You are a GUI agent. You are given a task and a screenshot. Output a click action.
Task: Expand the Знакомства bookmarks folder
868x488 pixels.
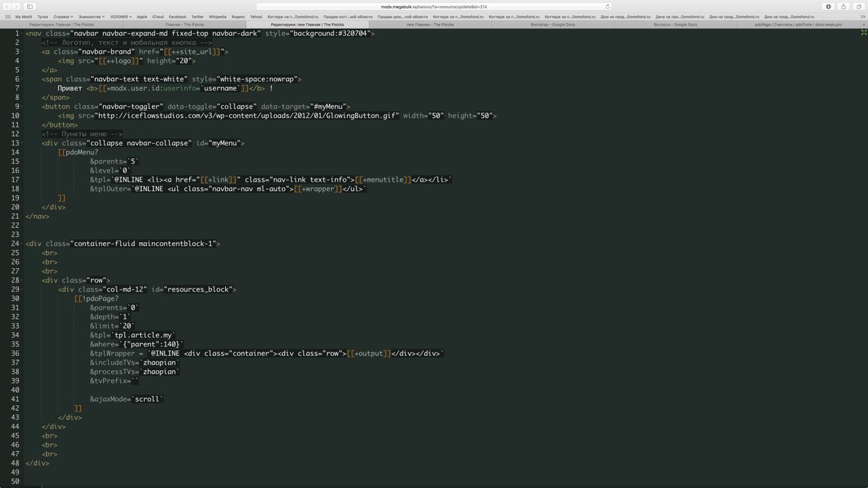pos(92,16)
